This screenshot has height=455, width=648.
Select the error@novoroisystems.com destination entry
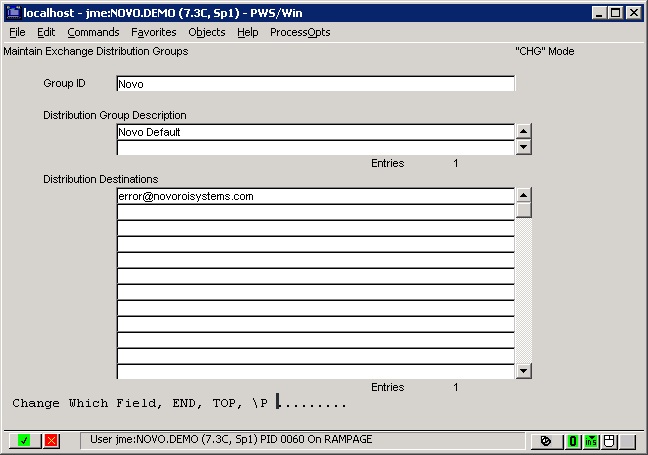315,196
